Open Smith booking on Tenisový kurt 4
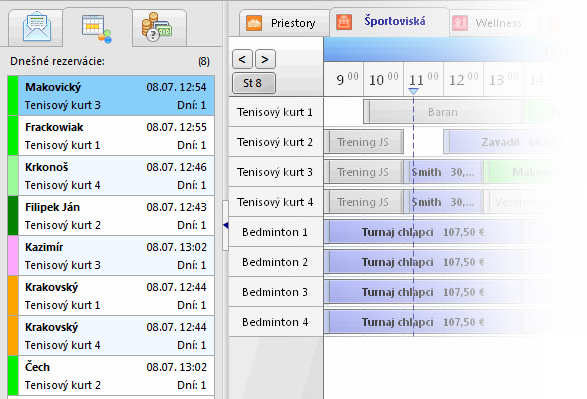Image resolution: width=587 pixels, height=399 pixels. coord(444,202)
